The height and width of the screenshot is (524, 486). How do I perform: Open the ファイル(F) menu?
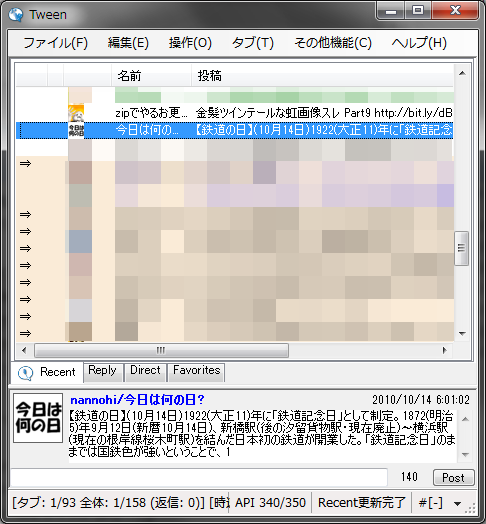tap(55, 43)
